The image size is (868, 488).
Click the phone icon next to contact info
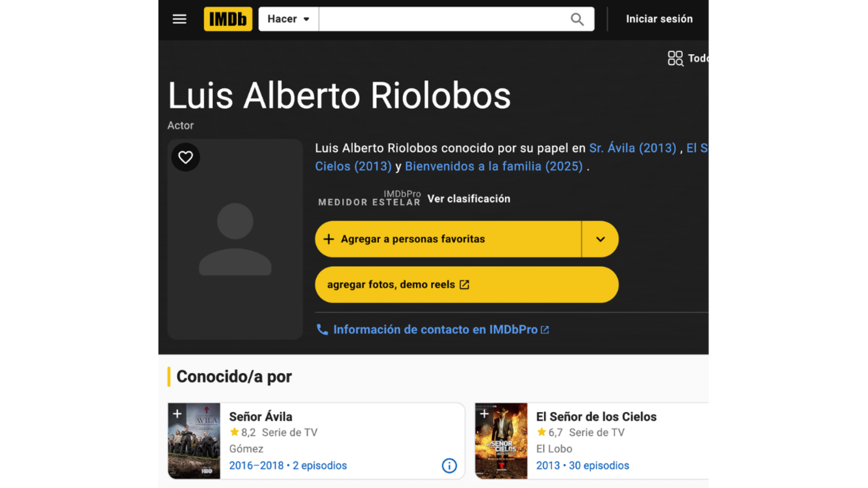[322, 329]
